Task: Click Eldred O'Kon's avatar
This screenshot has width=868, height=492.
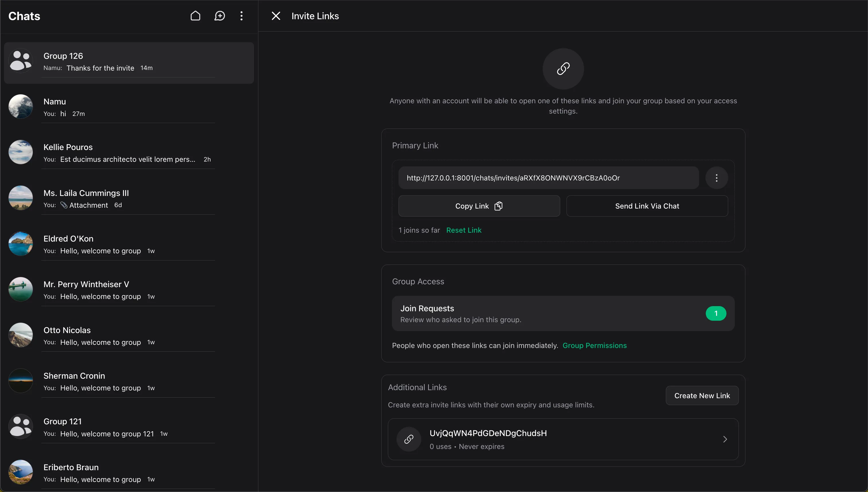Action: (x=21, y=243)
